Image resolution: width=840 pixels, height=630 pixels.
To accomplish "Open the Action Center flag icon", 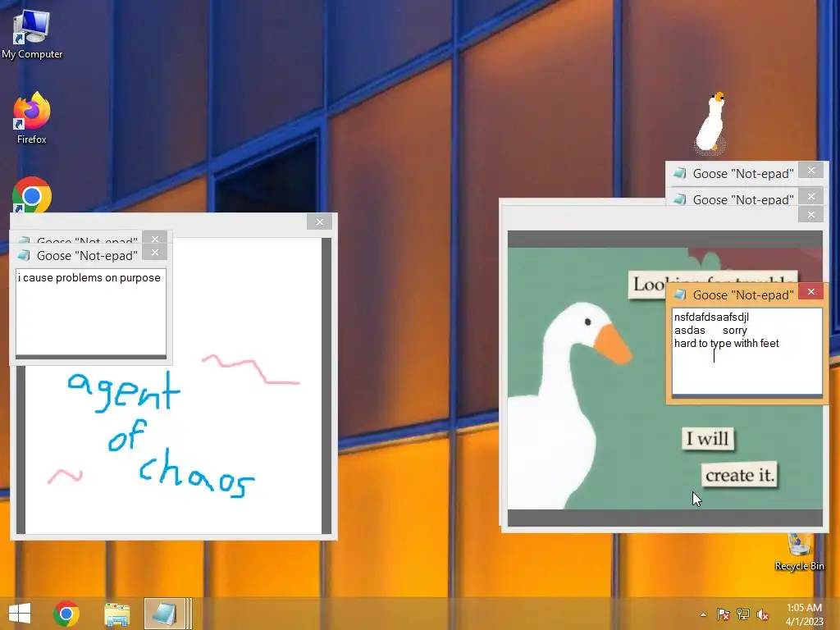I will point(723,614).
